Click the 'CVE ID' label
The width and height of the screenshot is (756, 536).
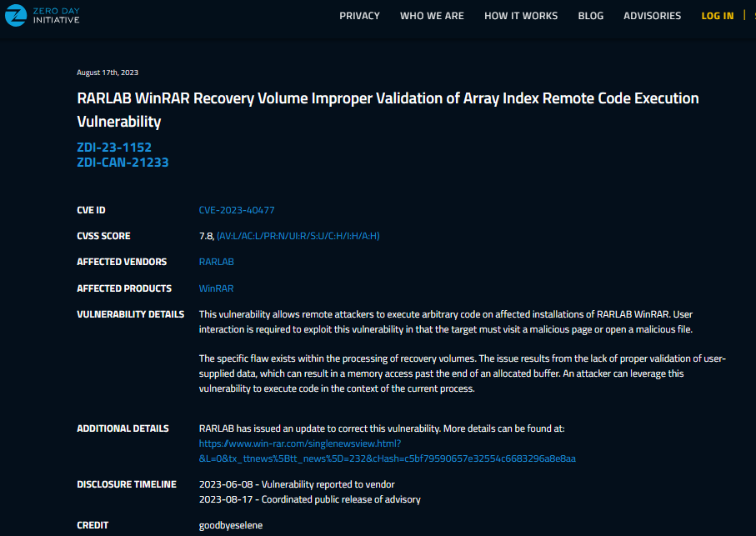point(91,210)
